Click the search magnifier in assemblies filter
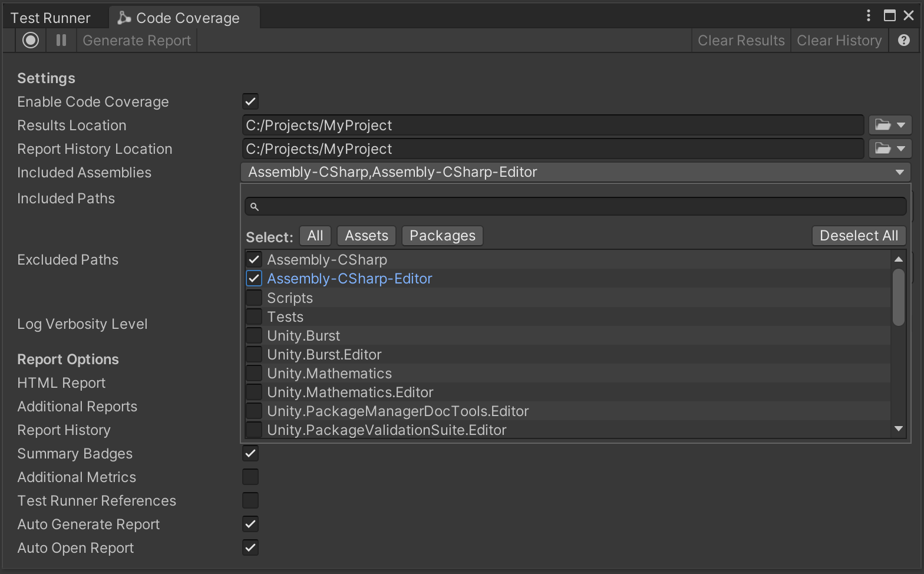 click(255, 207)
